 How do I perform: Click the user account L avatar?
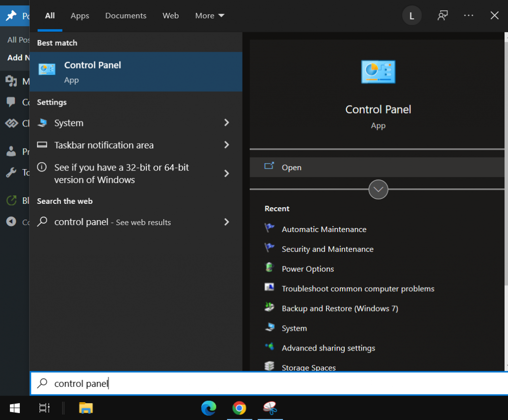(x=412, y=15)
